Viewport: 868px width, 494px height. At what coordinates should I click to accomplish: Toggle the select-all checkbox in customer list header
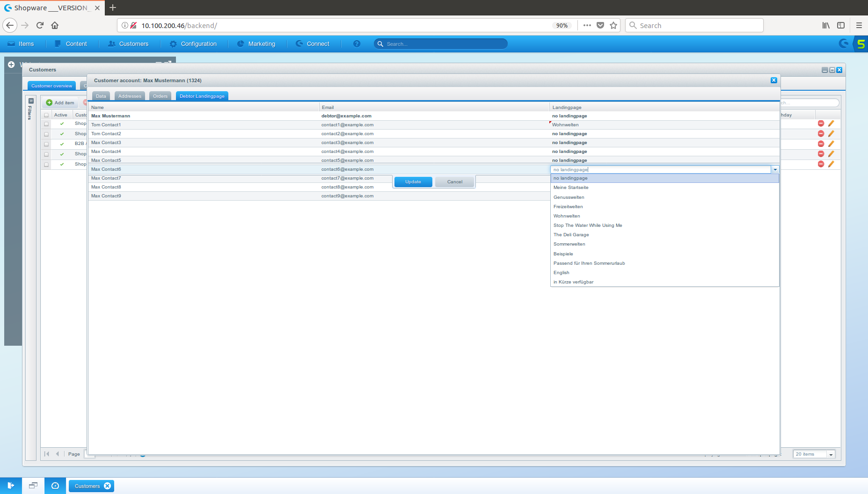46,115
